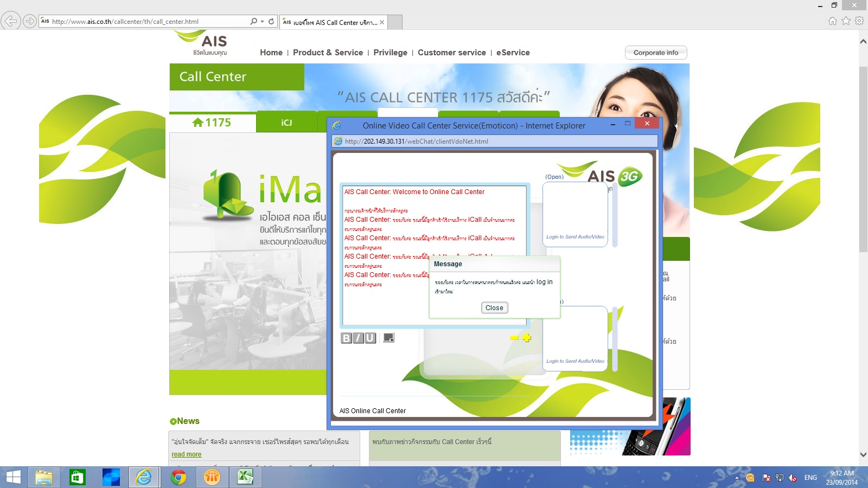868x488 pixels.
Task: Click the Corporate info button
Action: 656,53
